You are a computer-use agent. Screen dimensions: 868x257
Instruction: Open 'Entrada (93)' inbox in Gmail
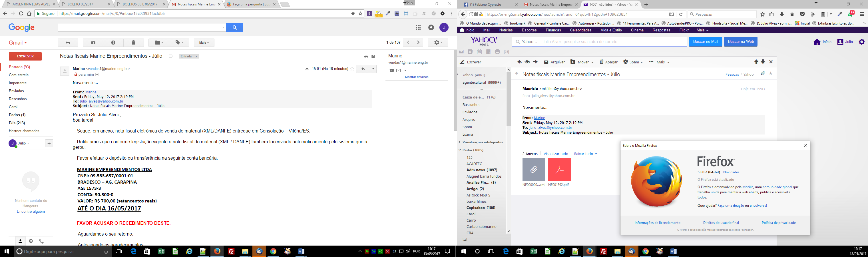[x=19, y=67]
